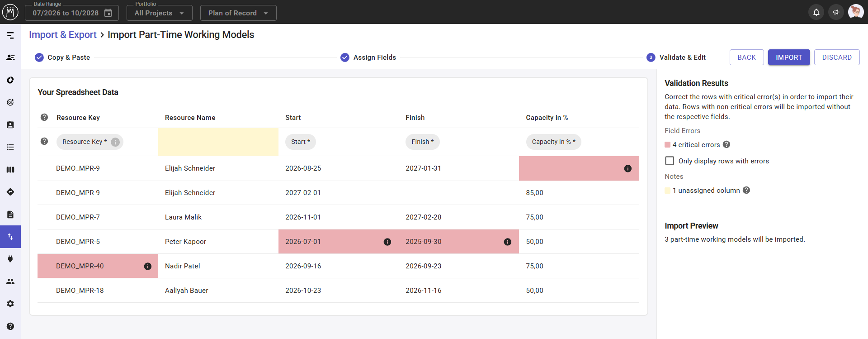Enable only display rows with errors
This screenshot has height=339, width=868.
pyautogui.click(x=670, y=161)
